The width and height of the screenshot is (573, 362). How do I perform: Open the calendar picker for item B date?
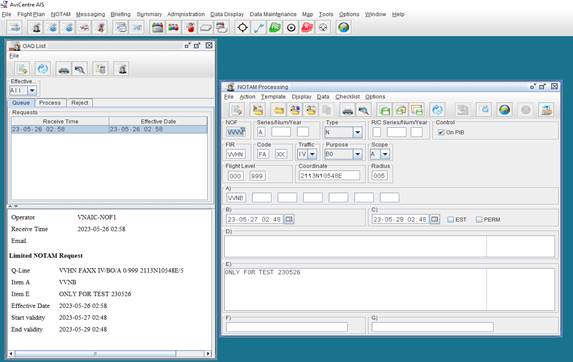tap(289, 219)
